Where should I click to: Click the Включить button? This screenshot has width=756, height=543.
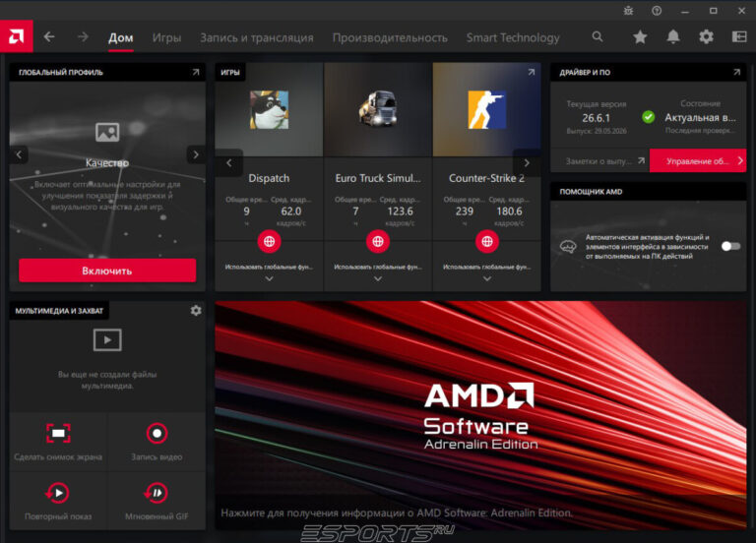pyautogui.click(x=107, y=271)
